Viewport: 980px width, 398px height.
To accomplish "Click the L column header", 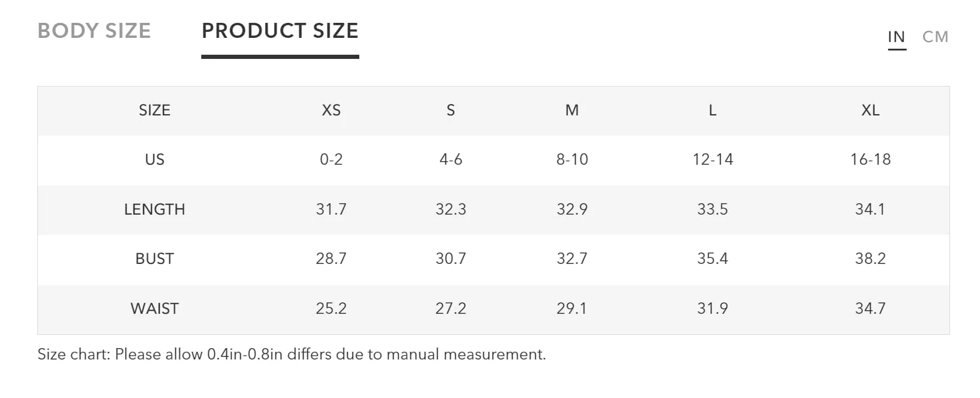I will click(713, 111).
